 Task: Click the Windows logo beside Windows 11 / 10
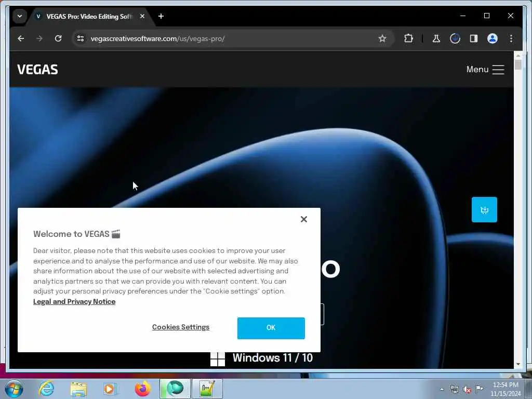pyautogui.click(x=218, y=359)
